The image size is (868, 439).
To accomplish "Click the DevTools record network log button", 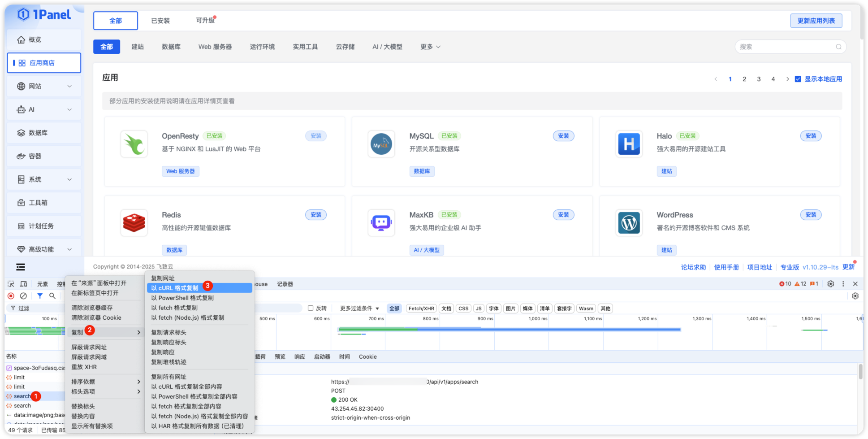I will tap(11, 296).
